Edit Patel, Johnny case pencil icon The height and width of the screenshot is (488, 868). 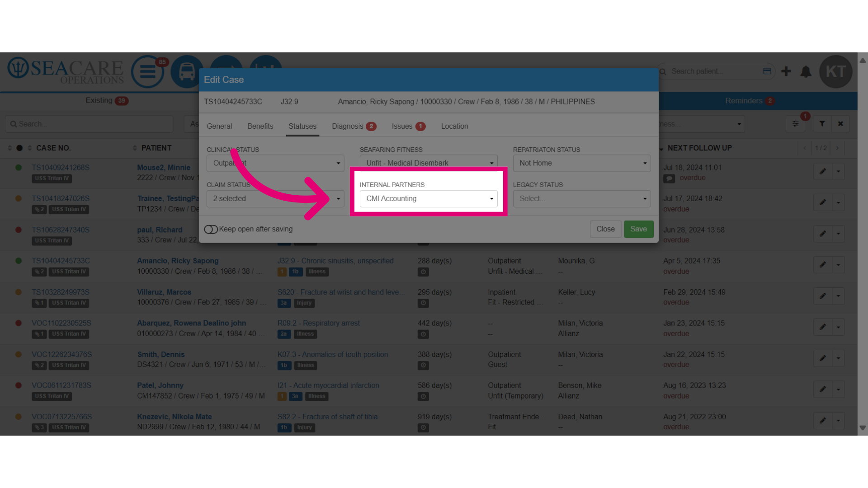click(x=823, y=389)
